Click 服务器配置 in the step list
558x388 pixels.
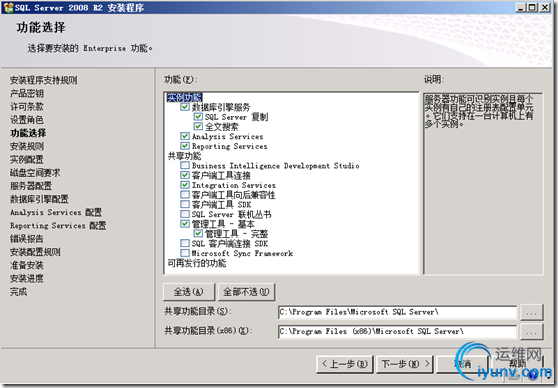[x=31, y=186]
